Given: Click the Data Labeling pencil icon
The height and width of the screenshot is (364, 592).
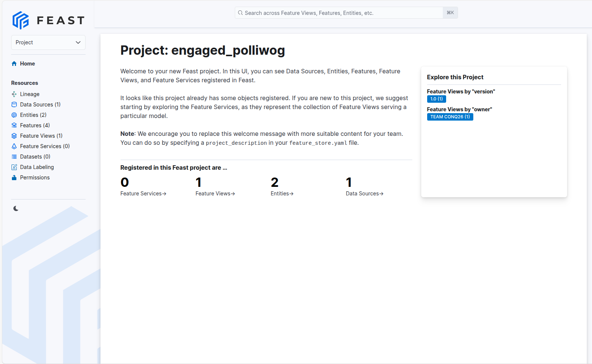Looking at the screenshot, I should click(x=14, y=167).
